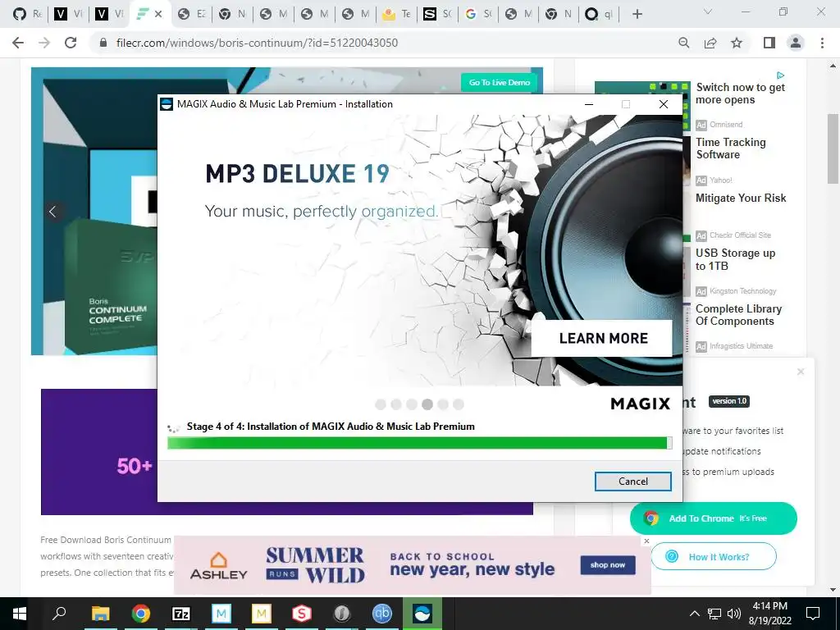The width and height of the screenshot is (840, 630).
Task: Open the taskbar clock and date
Action: pos(769,614)
